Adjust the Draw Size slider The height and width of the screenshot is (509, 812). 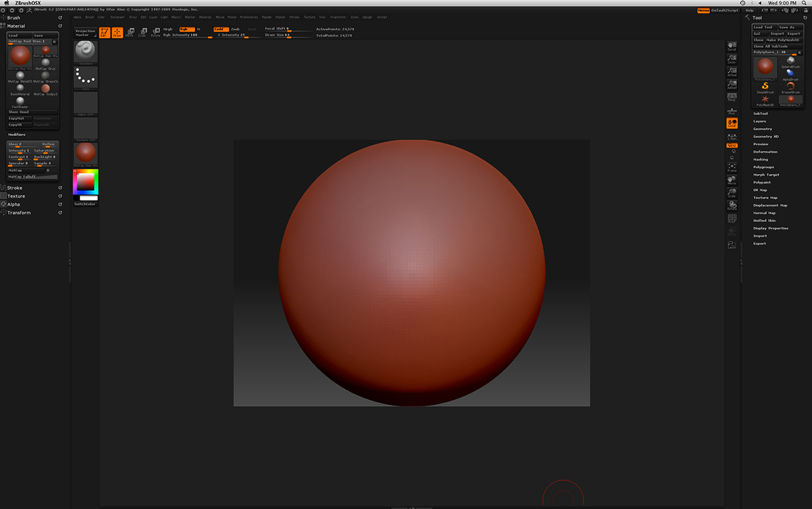289,35
